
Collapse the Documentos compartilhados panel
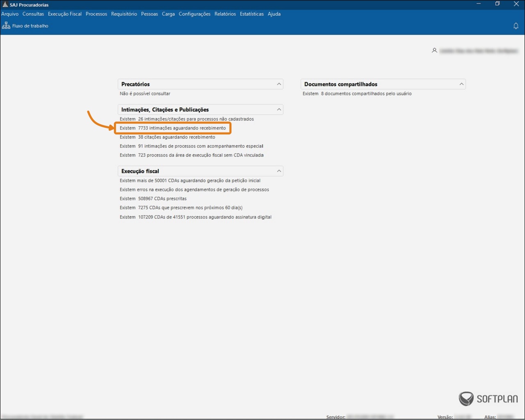point(461,84)
